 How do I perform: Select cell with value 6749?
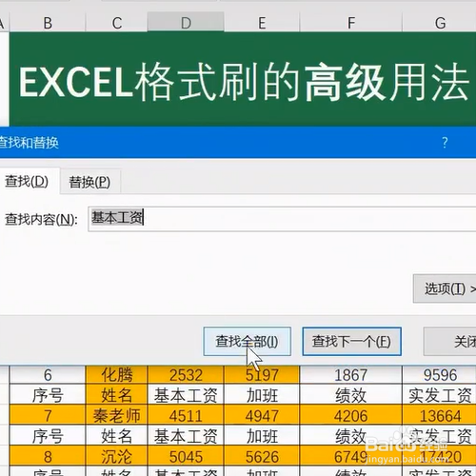(350, 456)
